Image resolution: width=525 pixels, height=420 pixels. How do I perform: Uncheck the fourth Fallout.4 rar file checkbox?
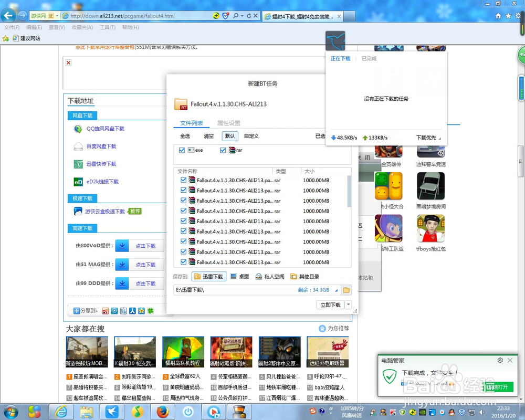183,211
